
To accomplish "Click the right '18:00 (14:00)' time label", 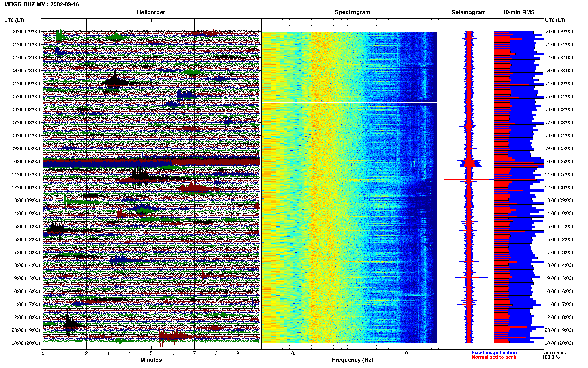I will click(559, 265).
